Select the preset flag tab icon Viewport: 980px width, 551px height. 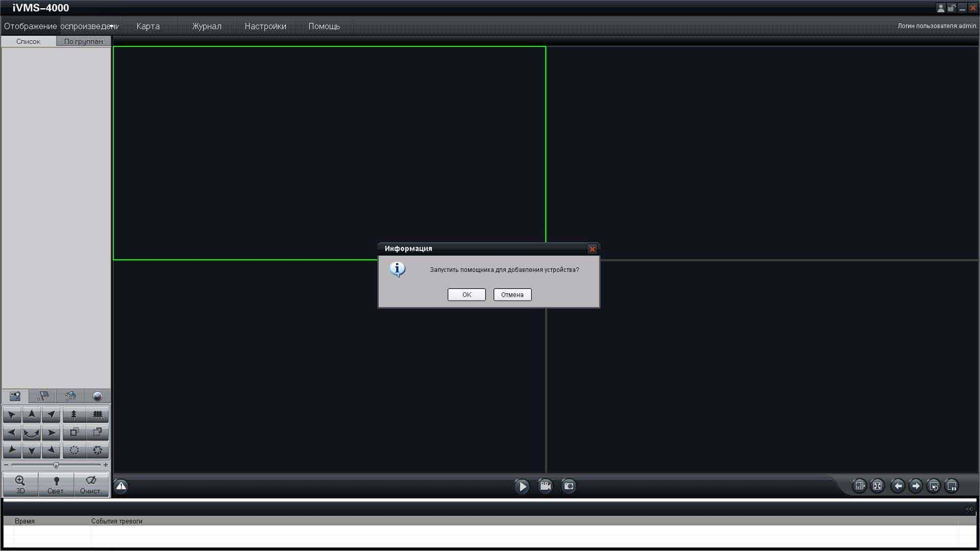pos(43,396)
